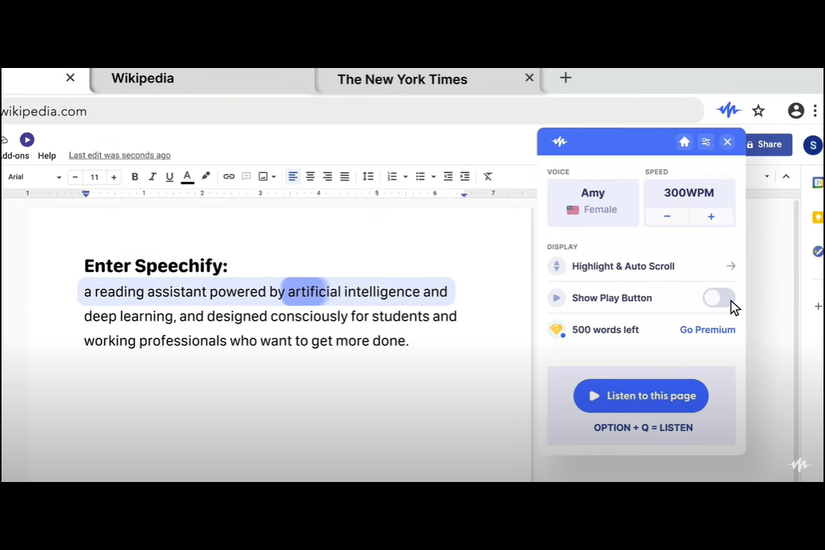The width and height of the screenshot is (825, 550).
Task: Insert a link using the link icon
Action: [228, 176]
